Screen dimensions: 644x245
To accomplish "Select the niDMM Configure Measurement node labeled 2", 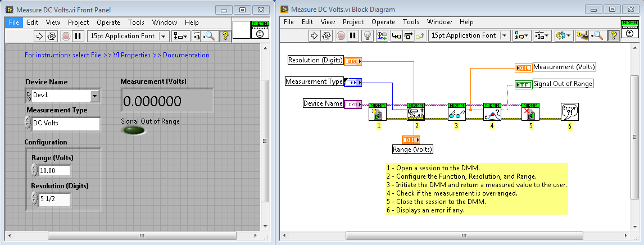I will pyautogui.click(x=416, y=112).
